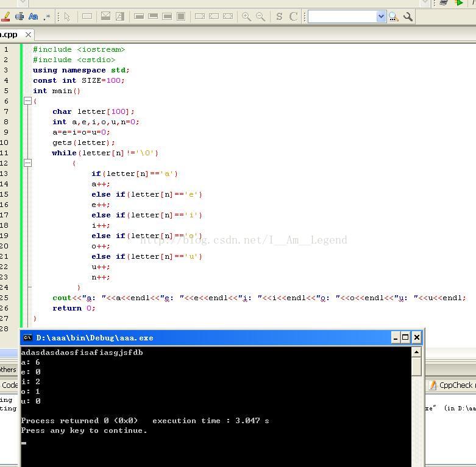Click the 'char letter[100];' declaration
476x467 pixels.
click(x=93, y=111)
